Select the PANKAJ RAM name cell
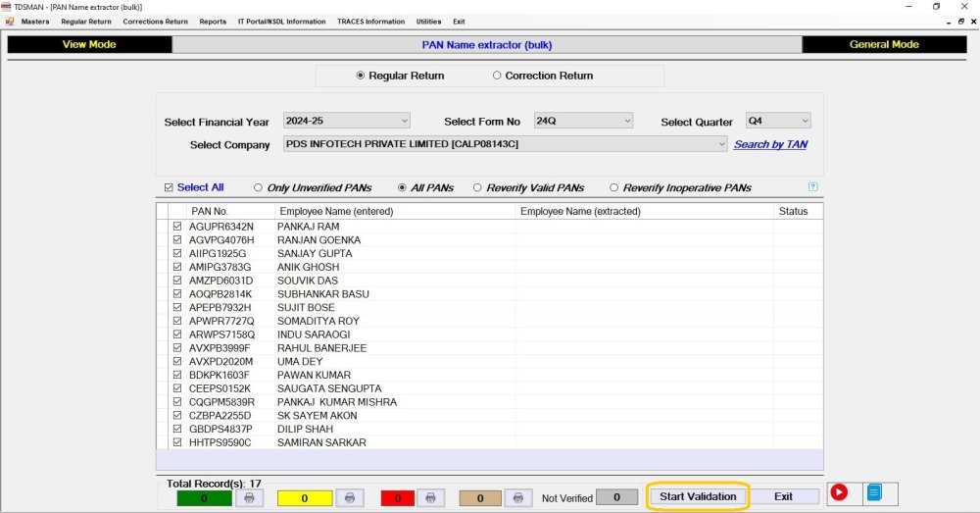Viewport: 980px width, 513px height. point(395,227)
